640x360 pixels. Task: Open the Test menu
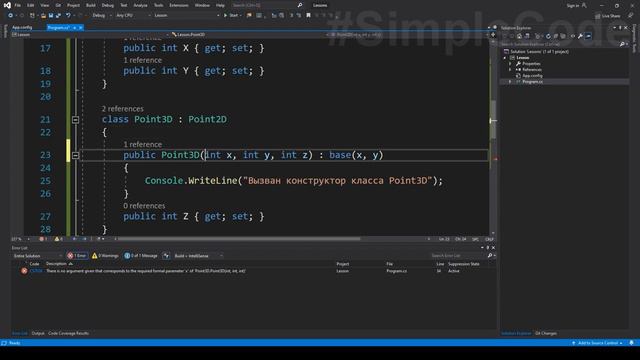pyautogui.click(x=124, y=5)
